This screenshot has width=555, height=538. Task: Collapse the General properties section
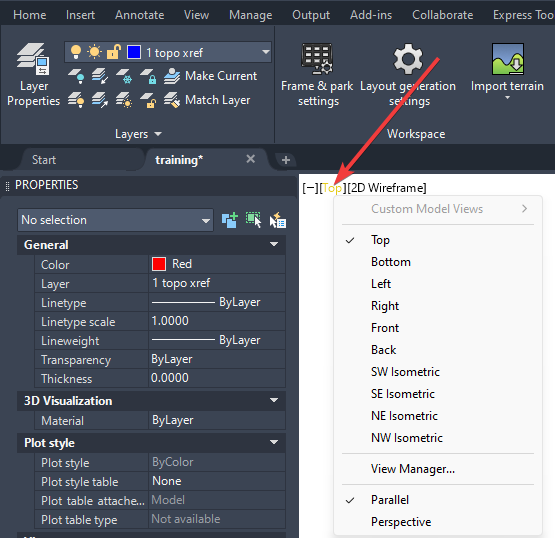[274, 244]
